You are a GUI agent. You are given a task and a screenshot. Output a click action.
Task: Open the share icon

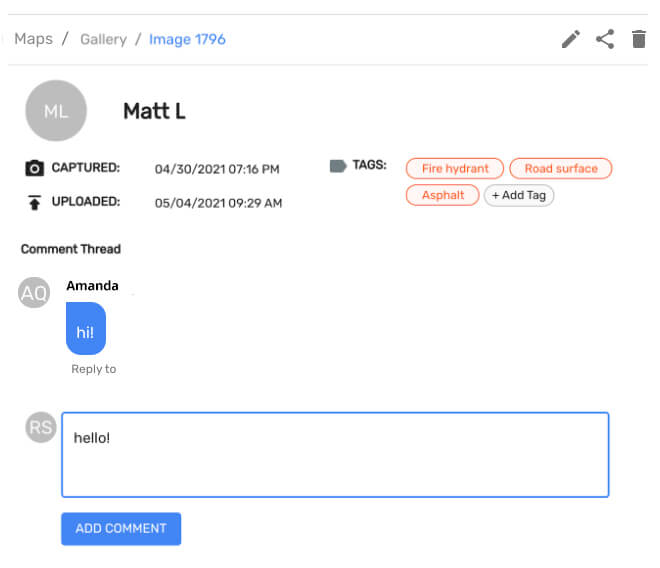(x=605, y=39)
